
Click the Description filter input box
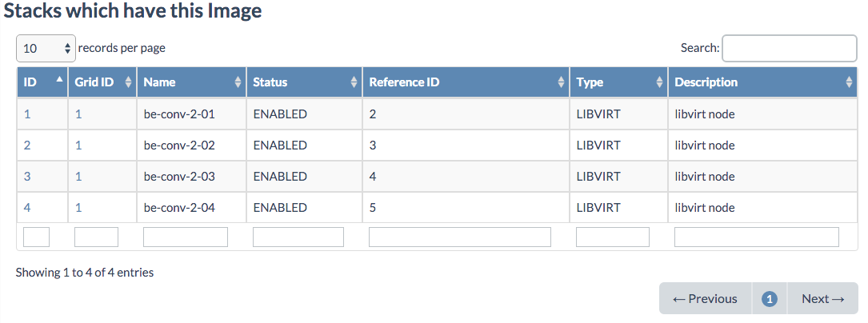[x=756, y=237]
